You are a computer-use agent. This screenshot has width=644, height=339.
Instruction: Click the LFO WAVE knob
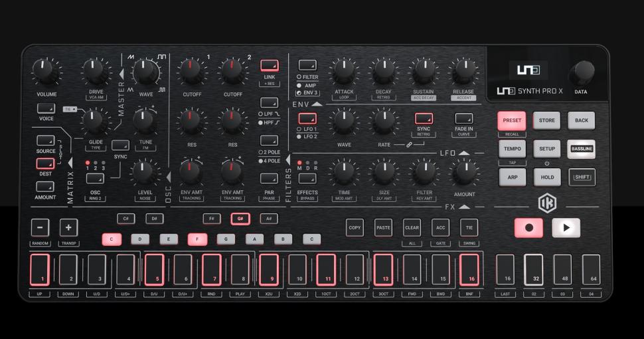[344, 122]
